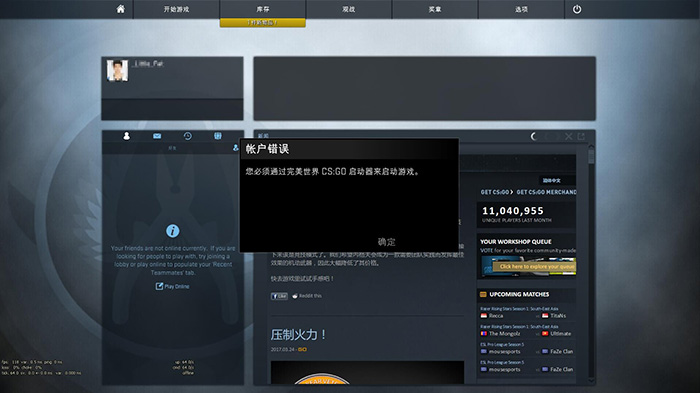
Task: Open the 选项 options menu
Action: coord(521,9)
